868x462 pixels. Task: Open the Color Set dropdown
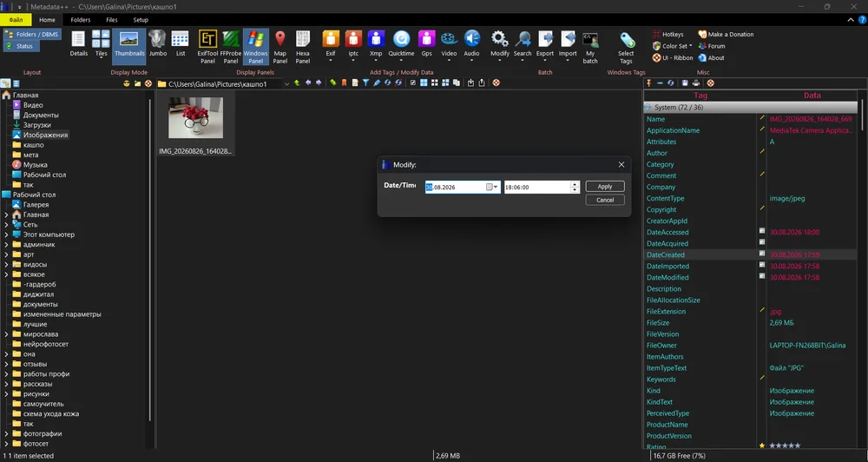(673, 46)
